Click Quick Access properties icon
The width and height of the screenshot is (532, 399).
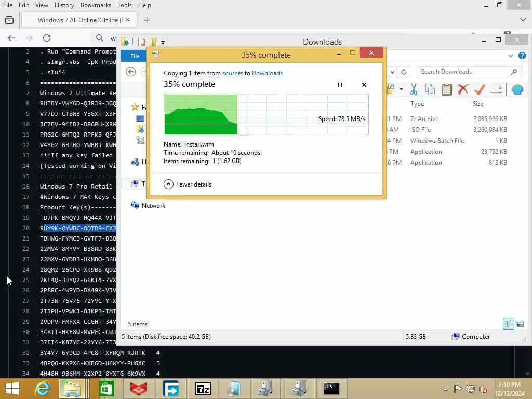(x=141, y=42)
